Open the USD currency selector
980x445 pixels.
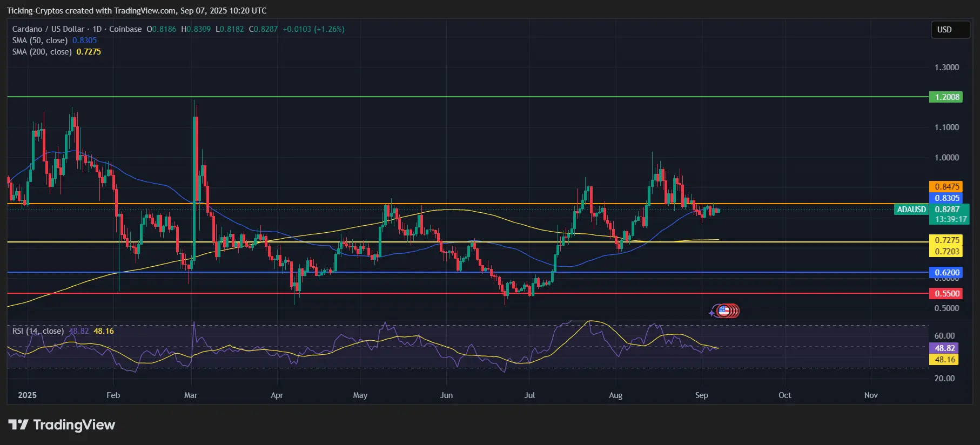tap(950, 30)
